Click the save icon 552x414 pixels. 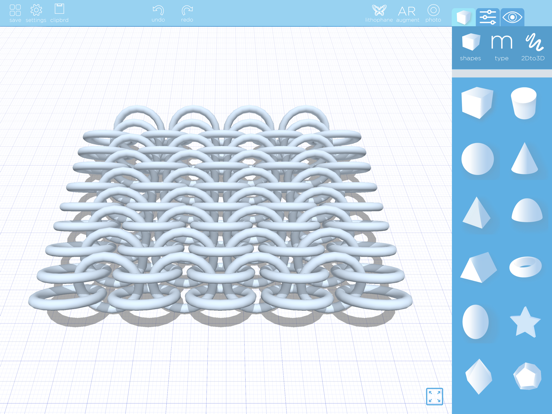[x=15, y=13]
